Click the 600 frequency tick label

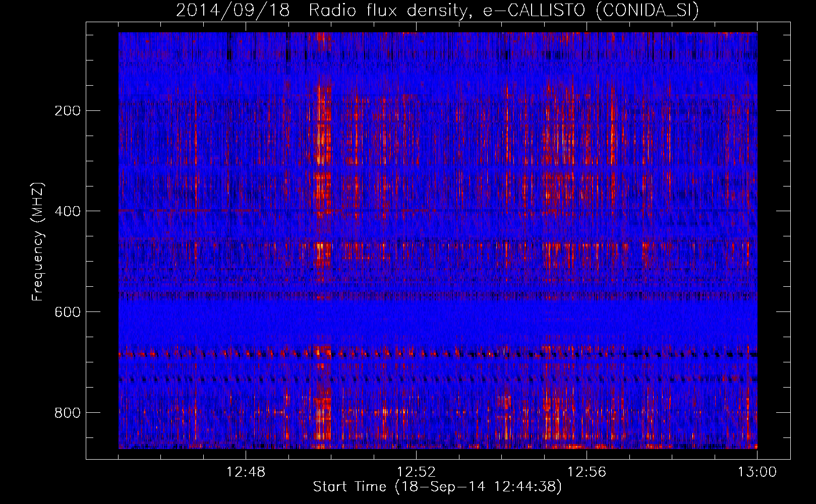point(68,312)
